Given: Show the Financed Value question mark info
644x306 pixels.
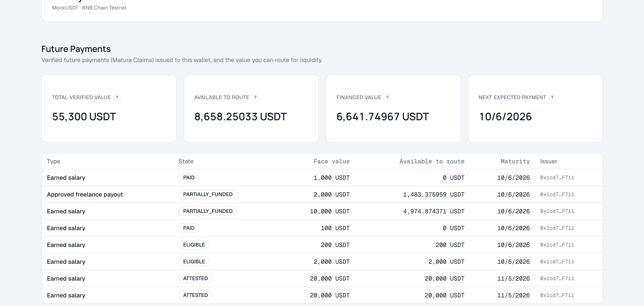Looking at the screenshot, I should (387, 97).
